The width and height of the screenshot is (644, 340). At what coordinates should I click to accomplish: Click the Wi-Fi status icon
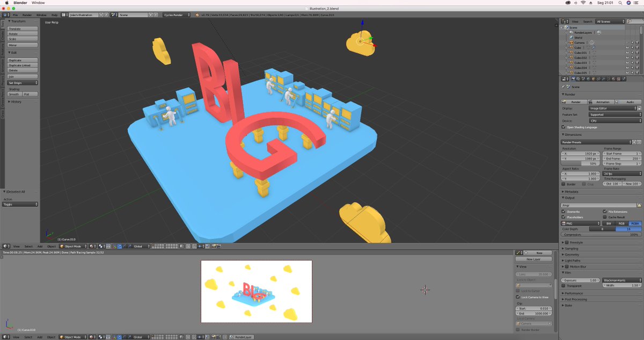pyautogui.click(x=583, y=3)
